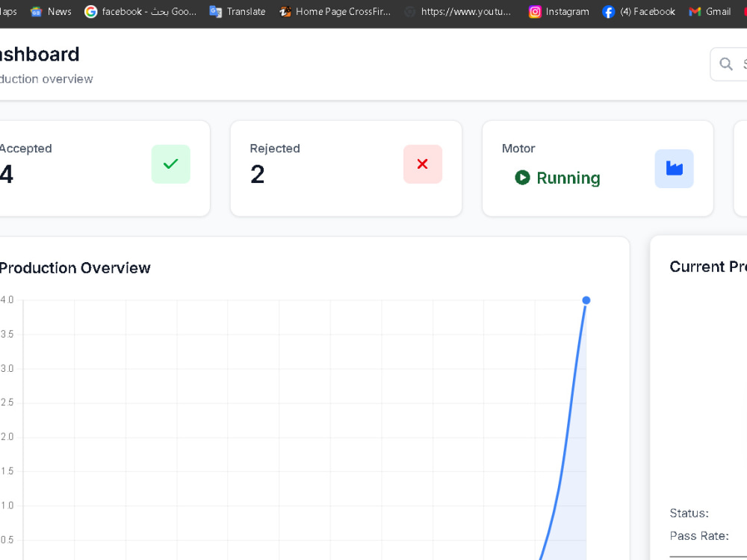Image resolution: width=747 pixels, height=560 pixels.
Task: Click the Dashboard page heading
Action: coord(40,55)
